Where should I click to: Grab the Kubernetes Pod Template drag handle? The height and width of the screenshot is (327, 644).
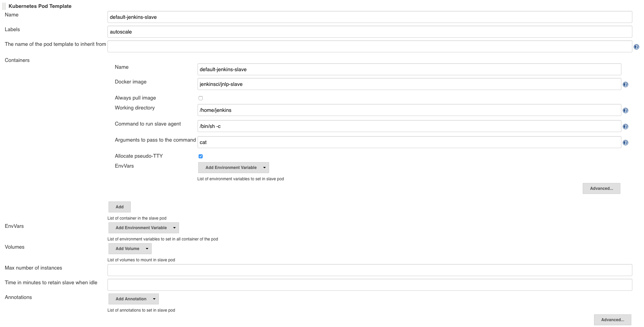coord(4,6)
